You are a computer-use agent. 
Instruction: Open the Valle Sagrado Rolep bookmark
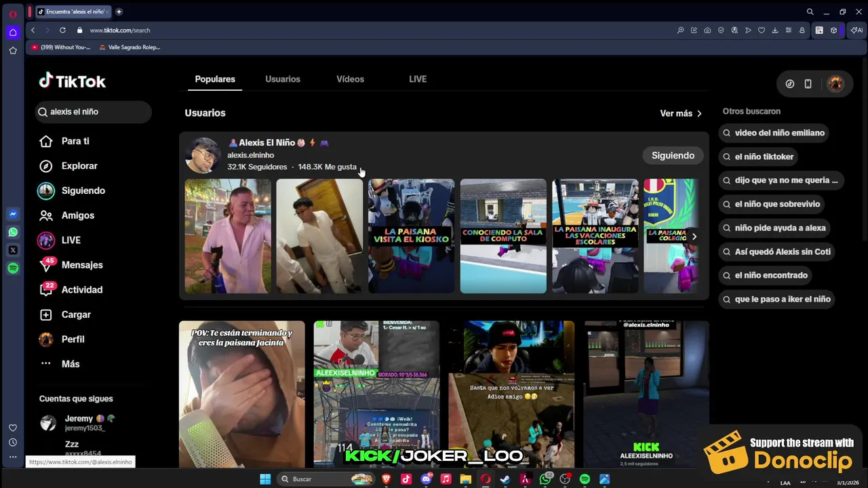[130, 47]
